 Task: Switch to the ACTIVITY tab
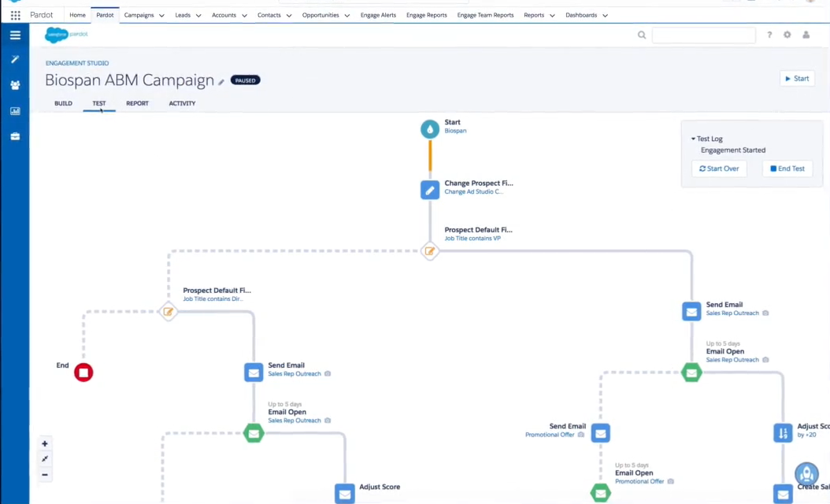182,103
